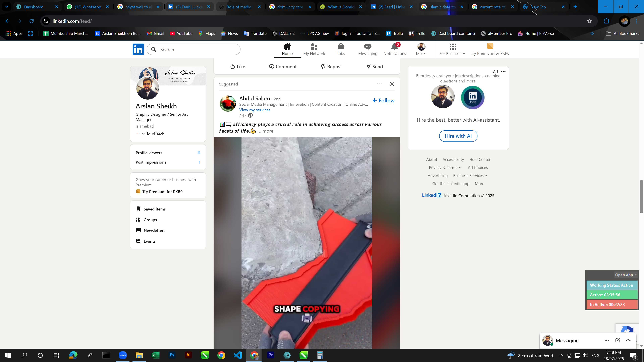Click Hire with AI button
Viewport: 644px width, 362px height.
pyautogui.click(x=458, y=136)
